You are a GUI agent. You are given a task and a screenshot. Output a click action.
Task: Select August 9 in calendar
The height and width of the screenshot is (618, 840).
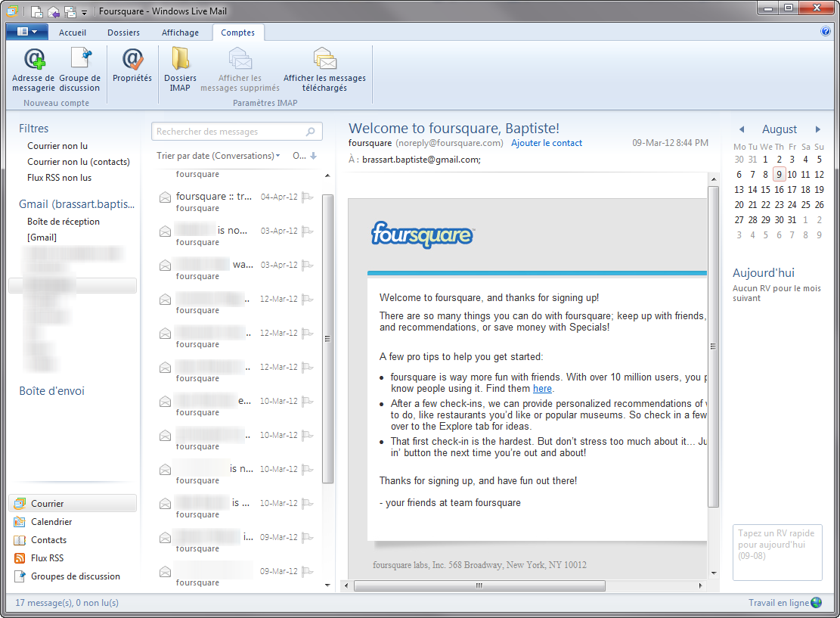[779, 174]
